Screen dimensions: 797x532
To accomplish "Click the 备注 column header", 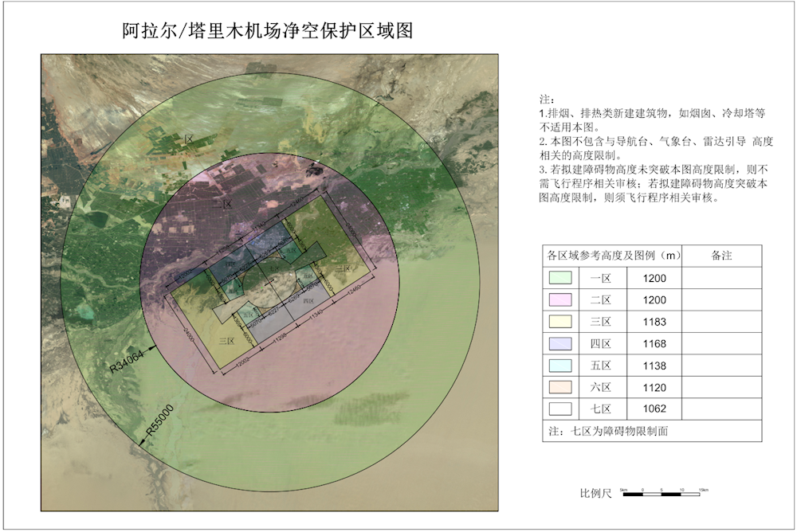I will (721, 256).
